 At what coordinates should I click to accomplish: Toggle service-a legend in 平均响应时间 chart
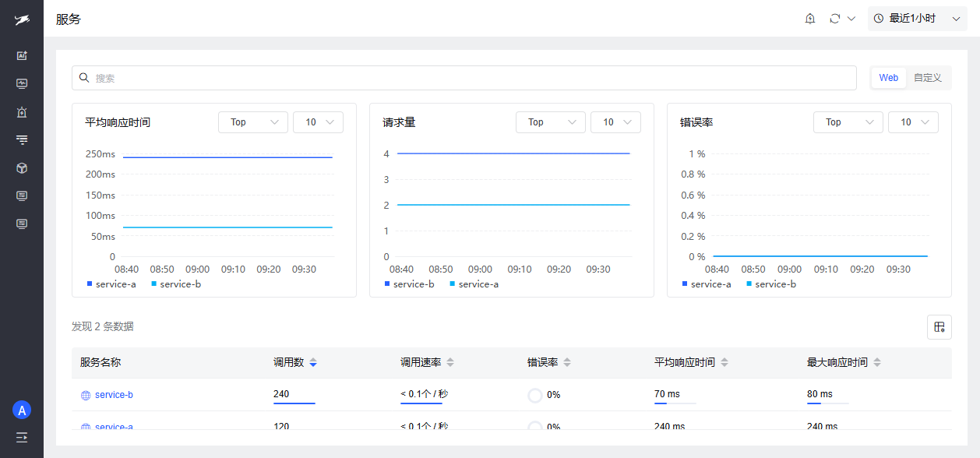111,284
